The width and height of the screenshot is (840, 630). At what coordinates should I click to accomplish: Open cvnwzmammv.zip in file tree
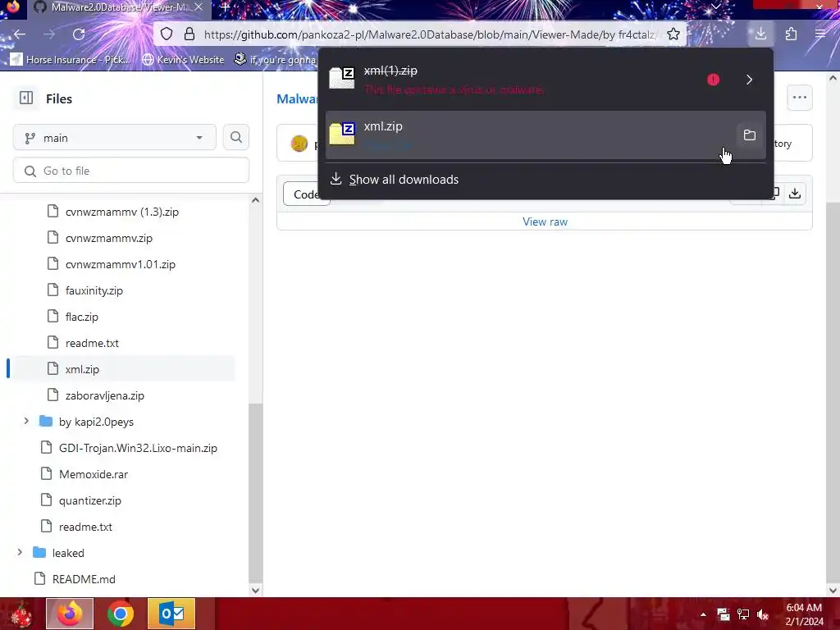click(x=109, y=238)
